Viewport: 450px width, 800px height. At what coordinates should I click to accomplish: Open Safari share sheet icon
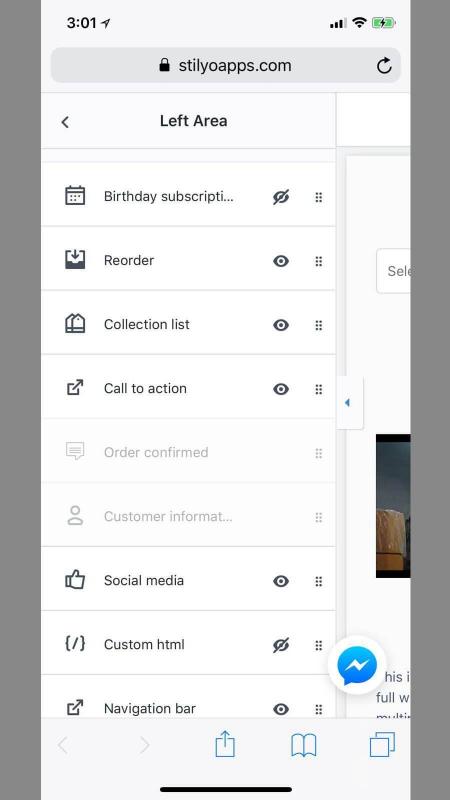tap(225, 744)
